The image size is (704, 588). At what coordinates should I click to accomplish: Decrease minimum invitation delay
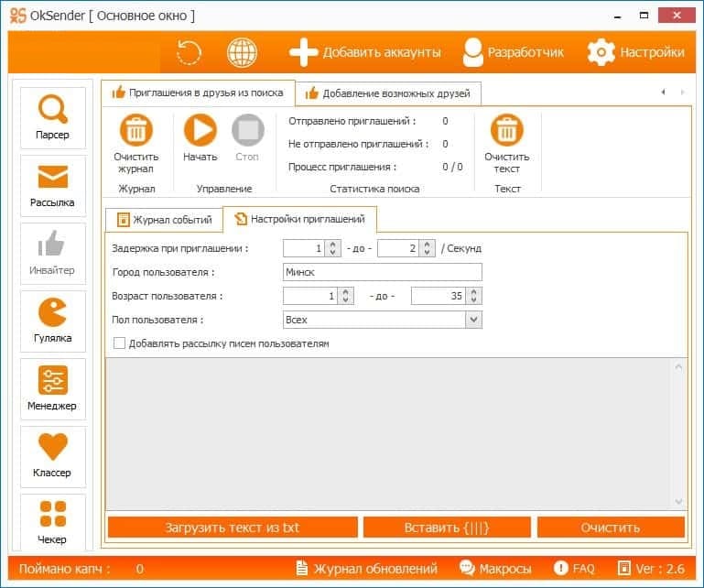tap(332, 253)
